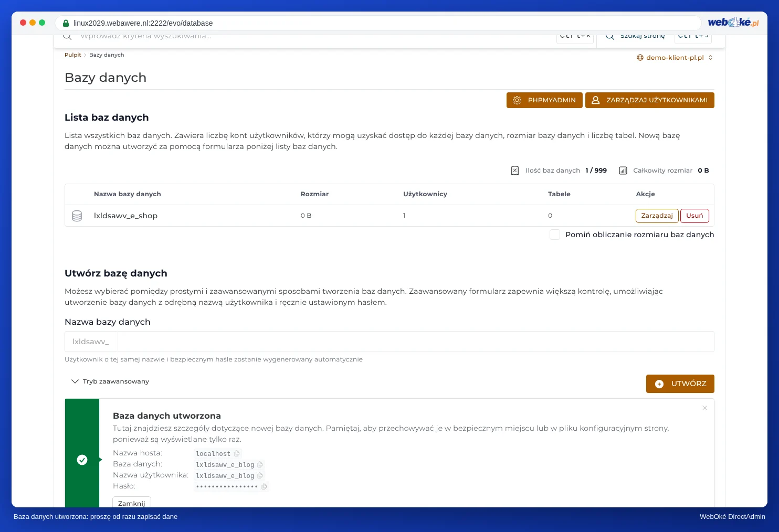Copy the generated password
Screen dimensions: 779x532
point(264,487)
